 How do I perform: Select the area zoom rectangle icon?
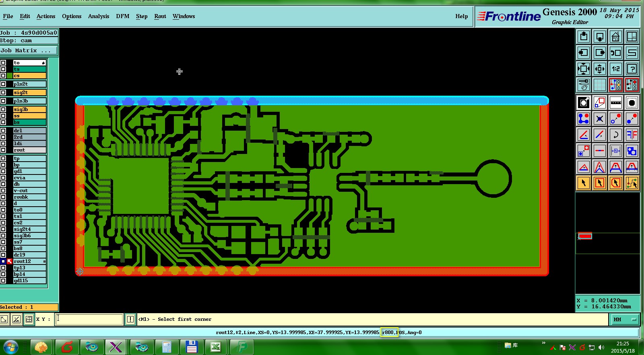600,103
